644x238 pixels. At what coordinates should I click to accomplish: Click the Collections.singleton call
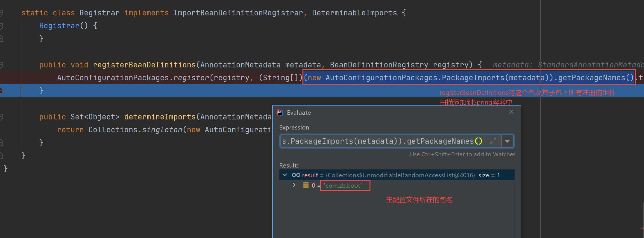pyautogui.click(x=135, y=130)
